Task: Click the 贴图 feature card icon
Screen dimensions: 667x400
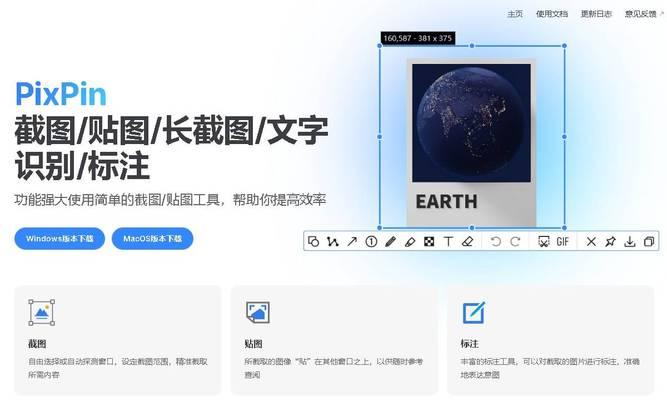Action: coord(258,312)
